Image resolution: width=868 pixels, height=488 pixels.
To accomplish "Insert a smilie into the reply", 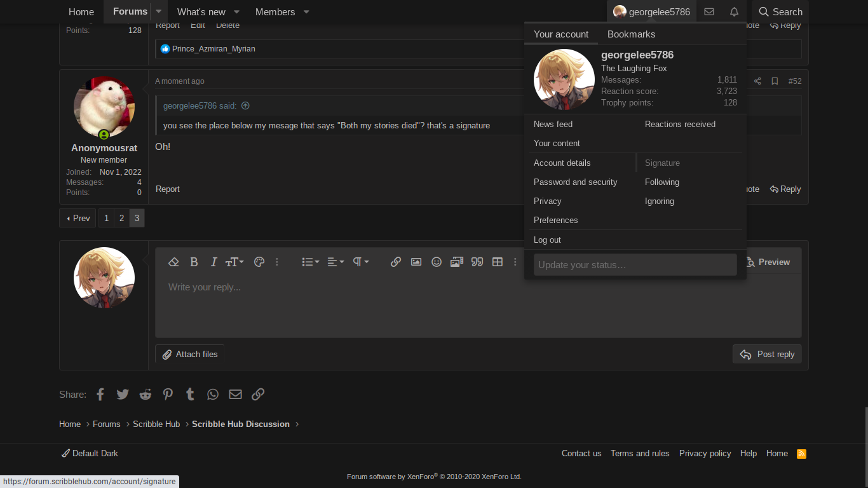I will 436,262.
